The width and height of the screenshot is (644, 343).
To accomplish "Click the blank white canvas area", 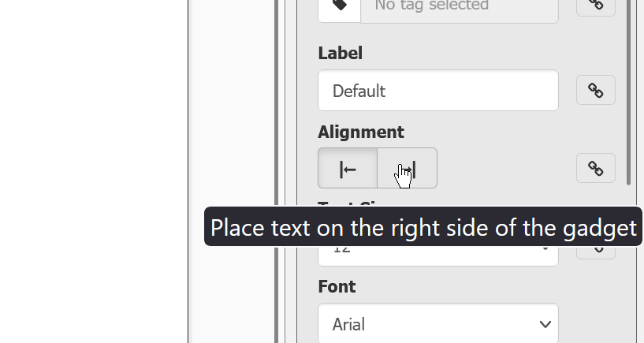I will pos(94,171).
